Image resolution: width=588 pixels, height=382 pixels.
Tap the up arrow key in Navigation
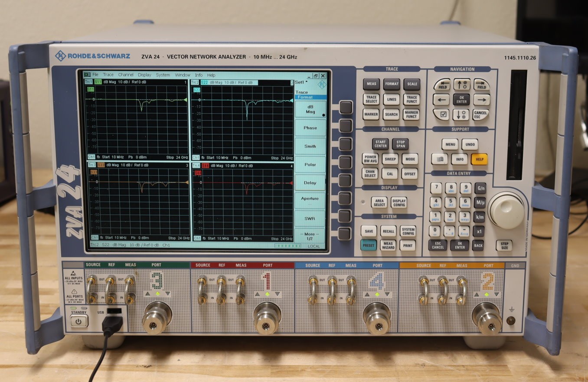coord(461,85)
